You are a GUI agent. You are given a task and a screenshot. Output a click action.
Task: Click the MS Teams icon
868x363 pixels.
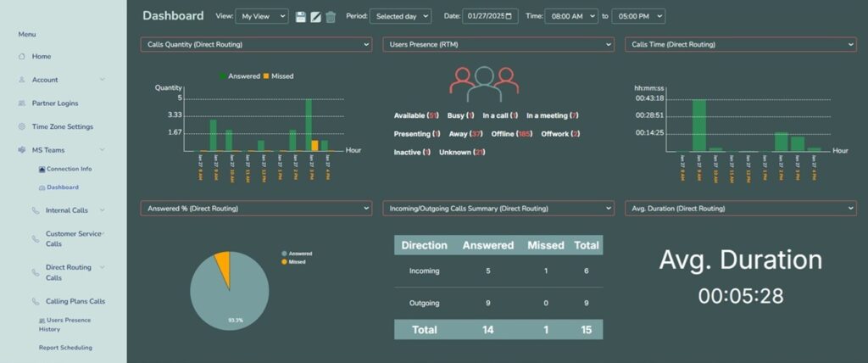[21, 150]
